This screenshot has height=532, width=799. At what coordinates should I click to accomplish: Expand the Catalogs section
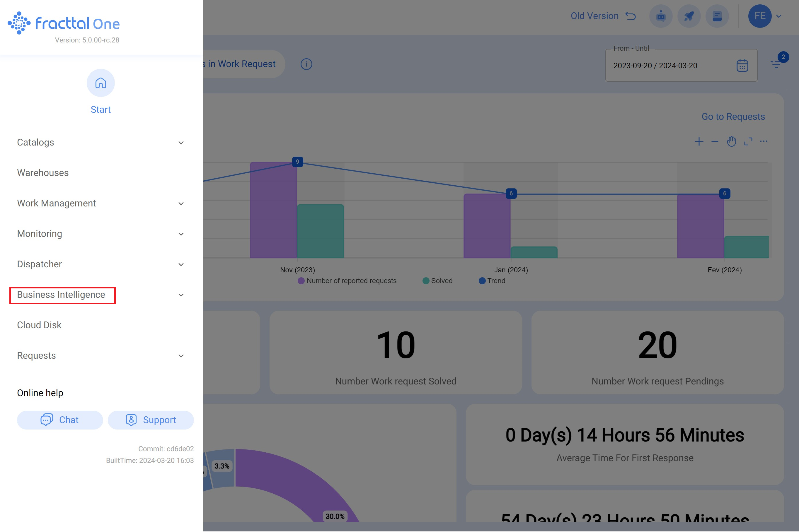pos(35,142)
